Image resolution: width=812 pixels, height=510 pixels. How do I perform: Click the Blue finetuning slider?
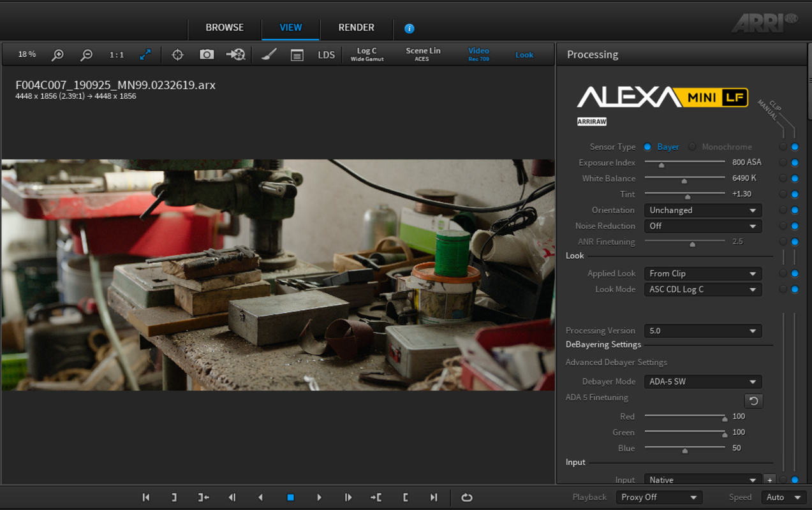coord(684,448)
